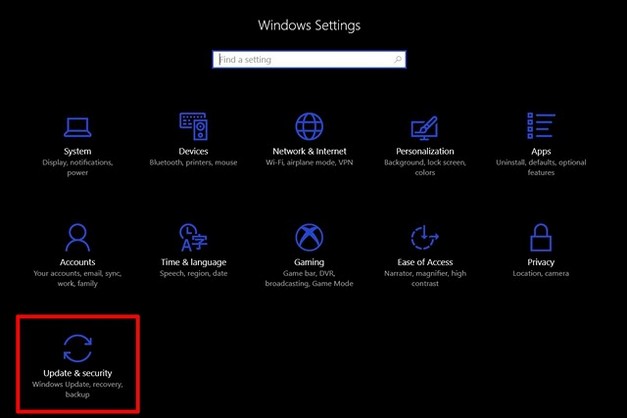The width and height of the screenshot is (627, 418).
Task: Click 'Display, notifications, power' description
Action: pos(78,168)
